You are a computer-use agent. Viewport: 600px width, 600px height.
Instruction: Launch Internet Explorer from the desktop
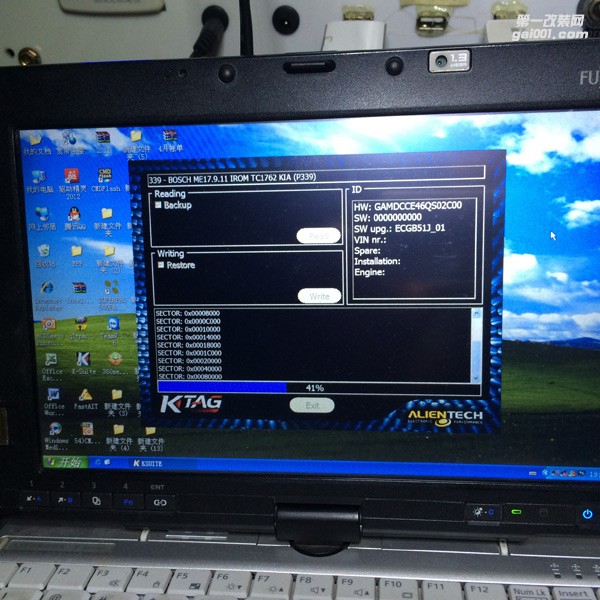(x=47, y=290)
